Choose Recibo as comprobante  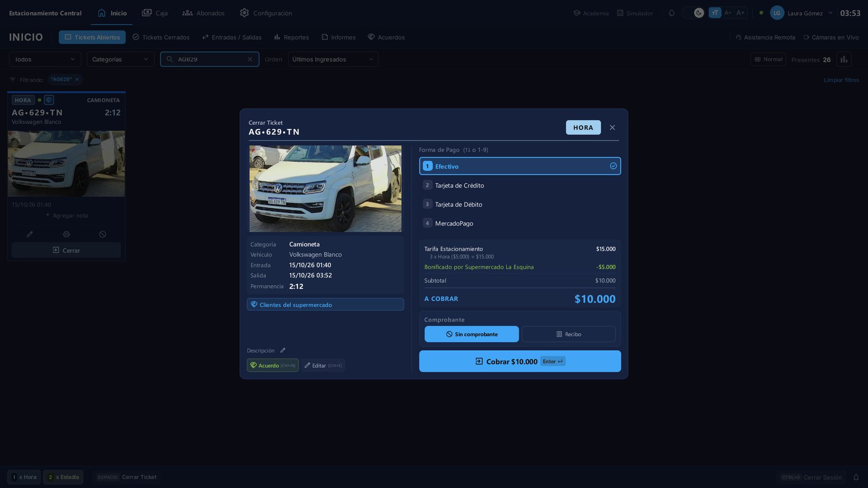pyautogui.click(x=569, y=334)
